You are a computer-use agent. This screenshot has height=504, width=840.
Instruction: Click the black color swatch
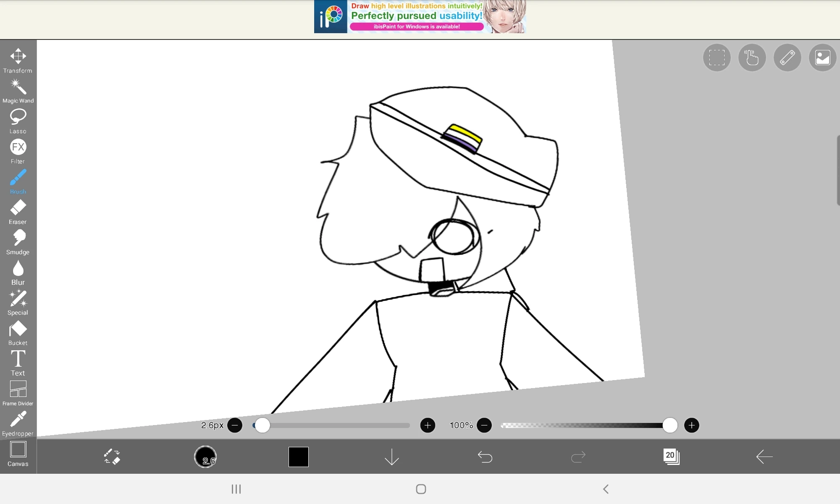(x=299, y=457)
